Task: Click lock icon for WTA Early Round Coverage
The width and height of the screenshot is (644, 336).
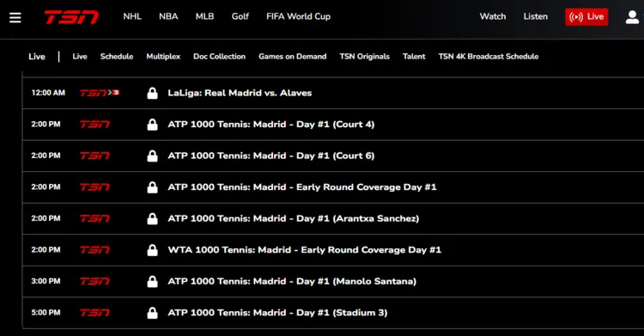Action: tap(152, 250)
